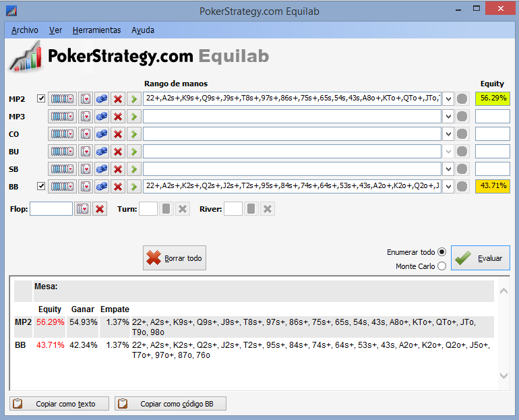The image size is (519, 420).
Task: Click into the MP2 range field
Action: coord(292,98)
